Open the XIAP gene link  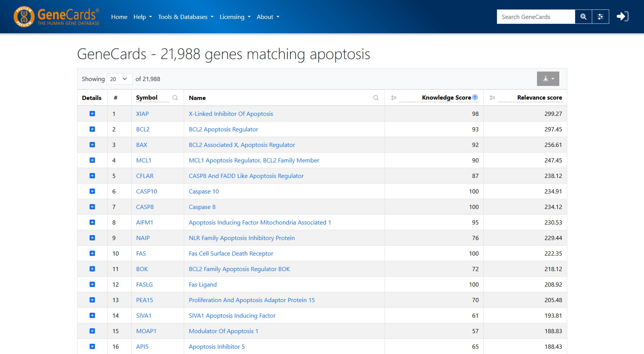(x=142, y=114)
